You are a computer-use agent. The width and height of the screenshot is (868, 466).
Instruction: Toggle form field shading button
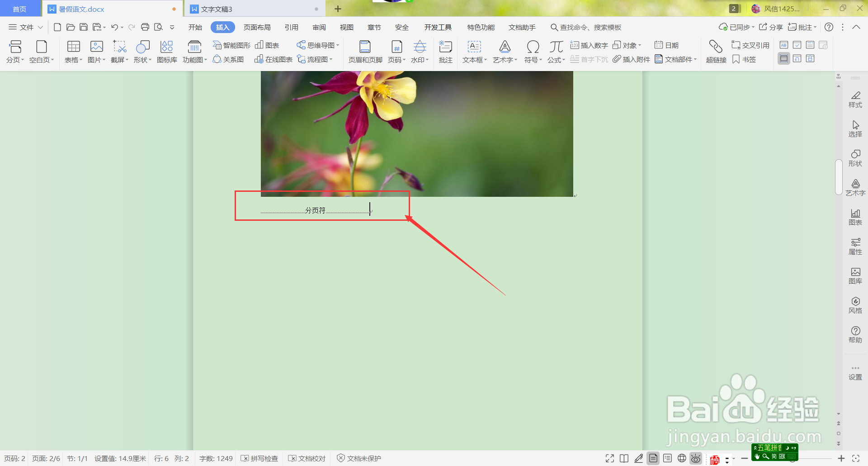(784, 58)
